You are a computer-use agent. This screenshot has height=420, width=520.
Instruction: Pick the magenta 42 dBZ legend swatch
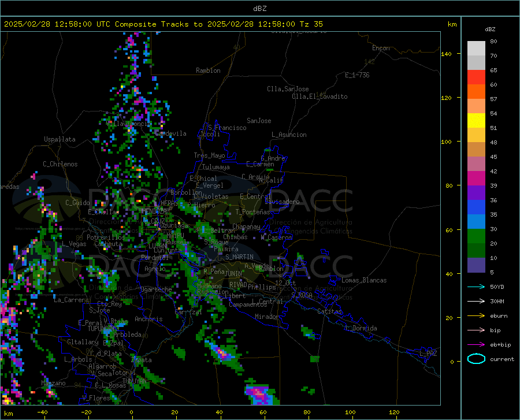(x=476, y=179)
